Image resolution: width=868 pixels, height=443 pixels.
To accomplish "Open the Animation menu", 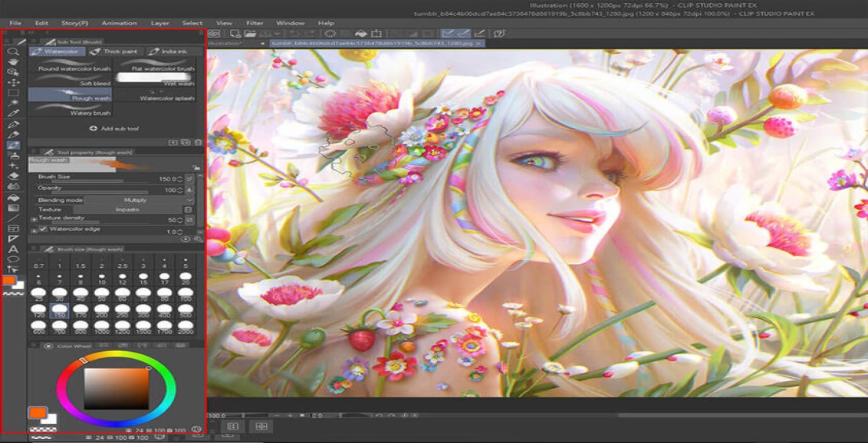I will (119, 24).
